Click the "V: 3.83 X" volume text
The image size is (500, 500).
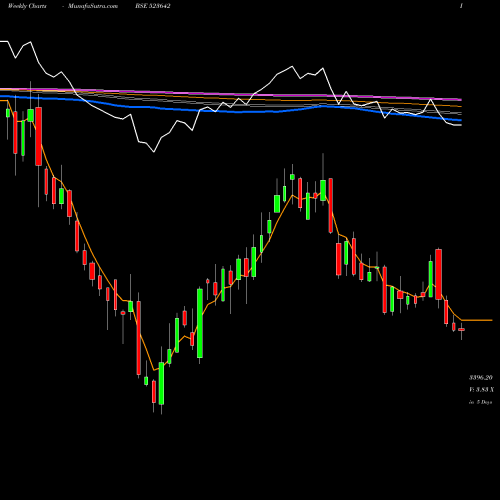481,389
